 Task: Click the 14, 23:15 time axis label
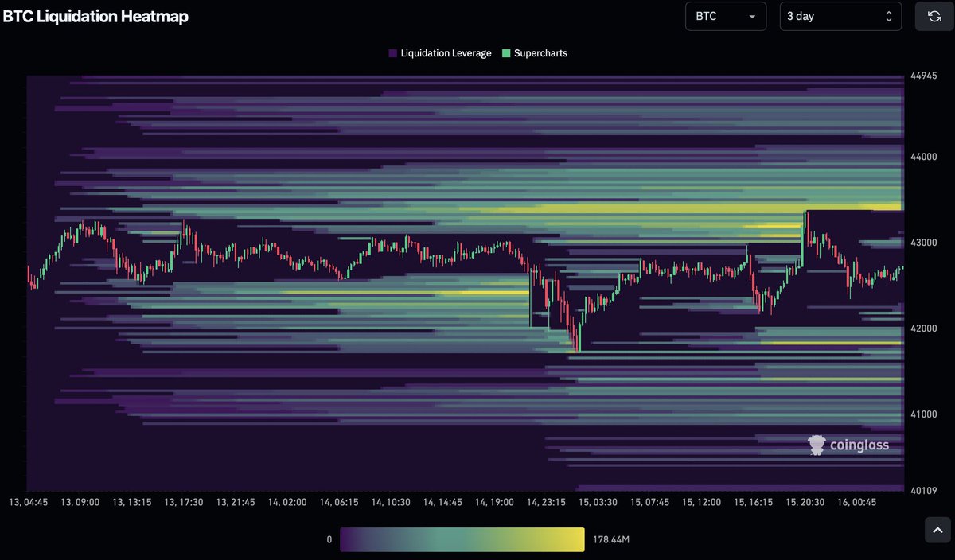(x=545, y=503)
